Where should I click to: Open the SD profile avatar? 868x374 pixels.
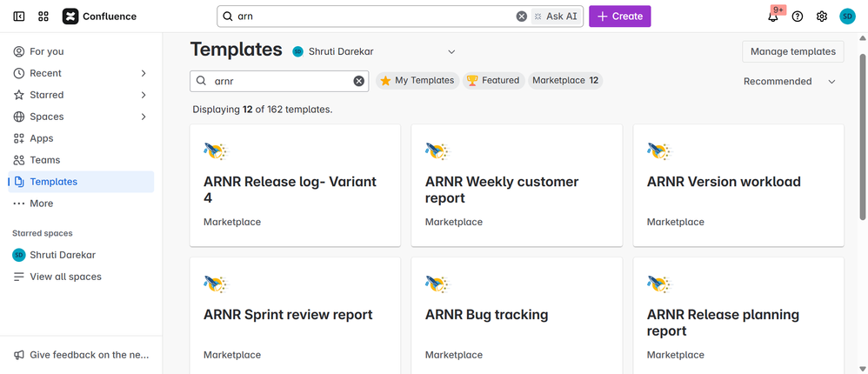click(x=847, y=17)
